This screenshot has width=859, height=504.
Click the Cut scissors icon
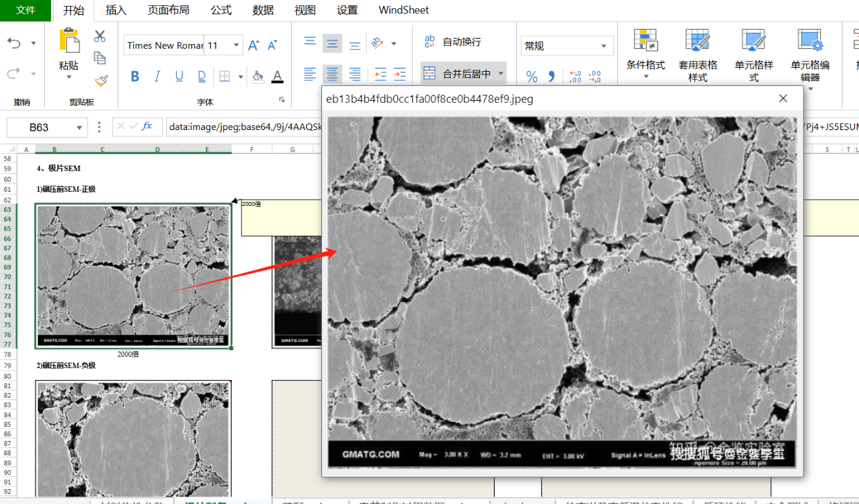click(x=100, y=36)
